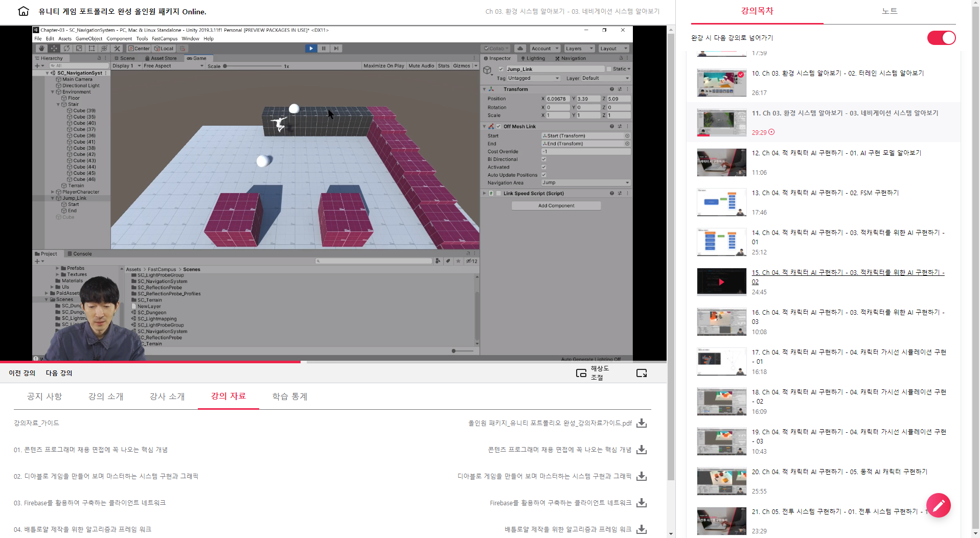
Task: Go to the home icon page
Action: [x=24, y=11]
